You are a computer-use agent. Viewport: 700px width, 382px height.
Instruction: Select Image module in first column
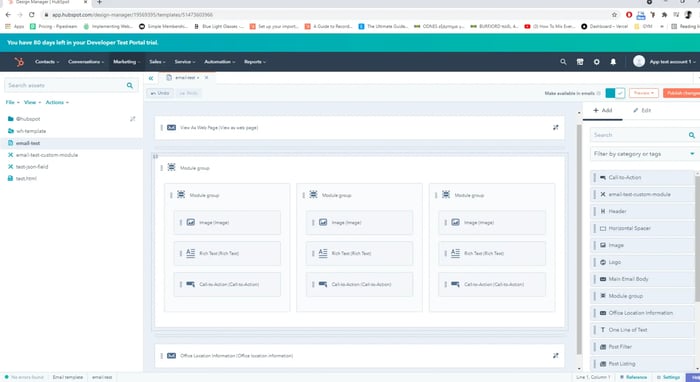coord(227,222)
